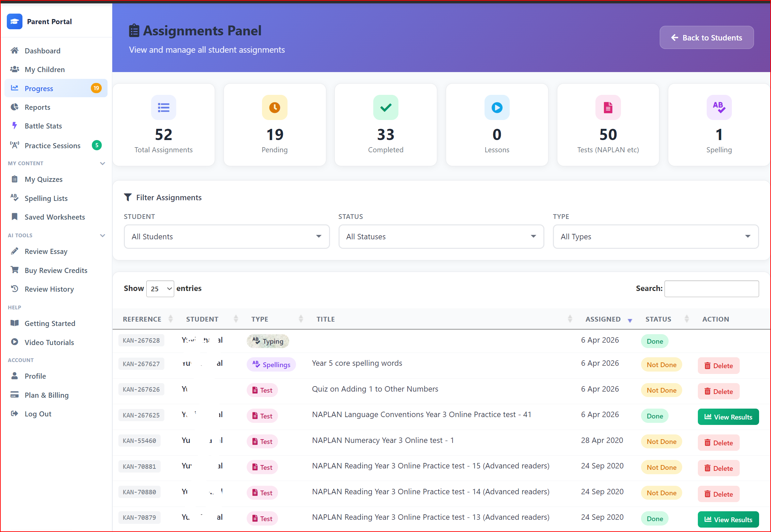Image resolution: width=771 pixels, height=532 pixels.
Task: Click the Lessons play icon
Action: pyautogui.click(x=497, y=108)
